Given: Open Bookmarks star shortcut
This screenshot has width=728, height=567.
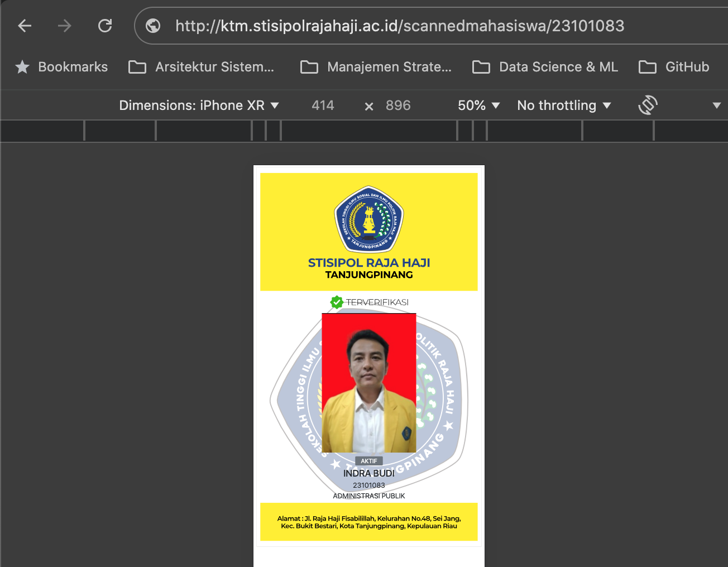Looking at the screenshot, I should (x=61, y=67).
